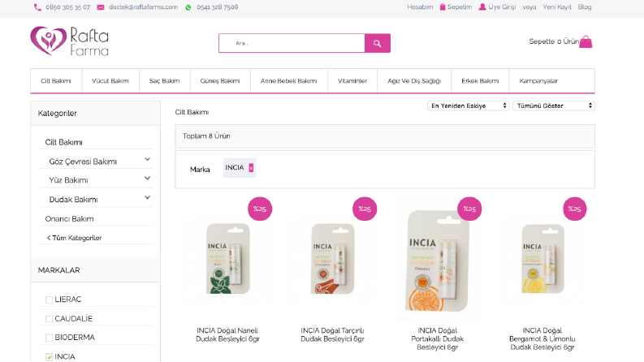
Task: Expand Yüz Bakımı category chevron
Action: [148, 178]
